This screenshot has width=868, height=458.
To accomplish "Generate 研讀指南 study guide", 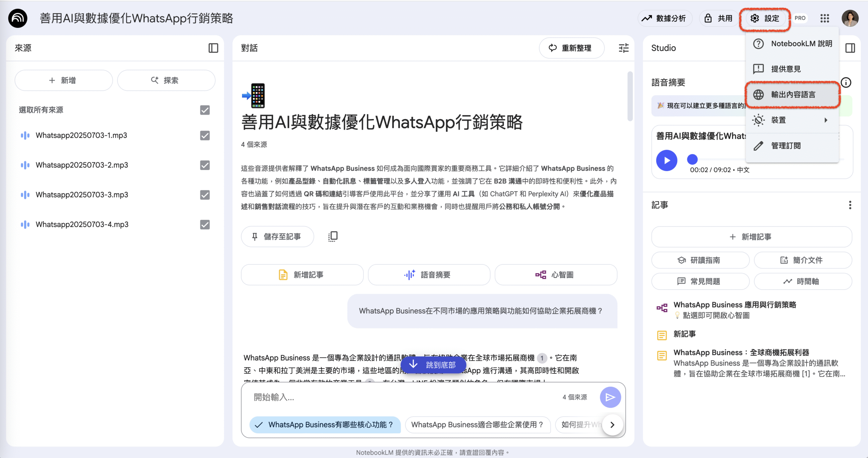I will coord(700,260).
